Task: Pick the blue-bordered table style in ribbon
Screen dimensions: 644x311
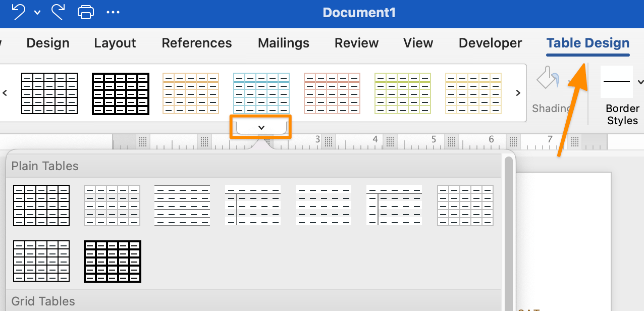Action: click(261, 93)
